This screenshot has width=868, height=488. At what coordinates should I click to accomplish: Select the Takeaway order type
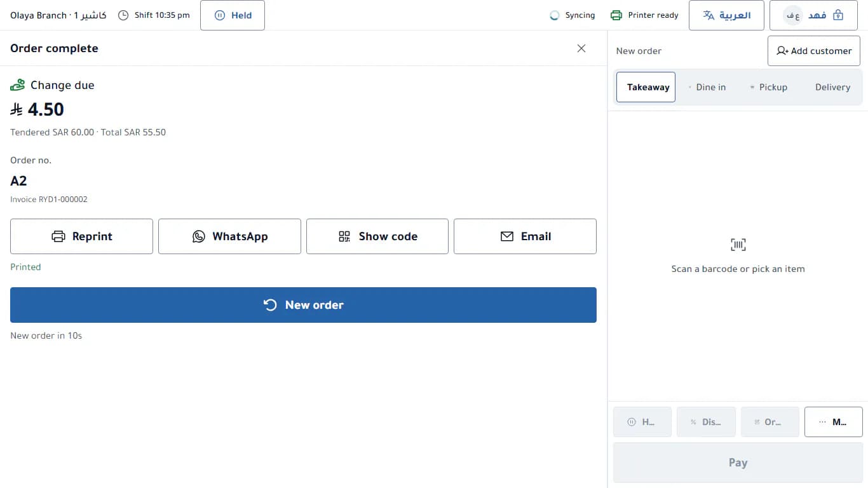[646, 87]
